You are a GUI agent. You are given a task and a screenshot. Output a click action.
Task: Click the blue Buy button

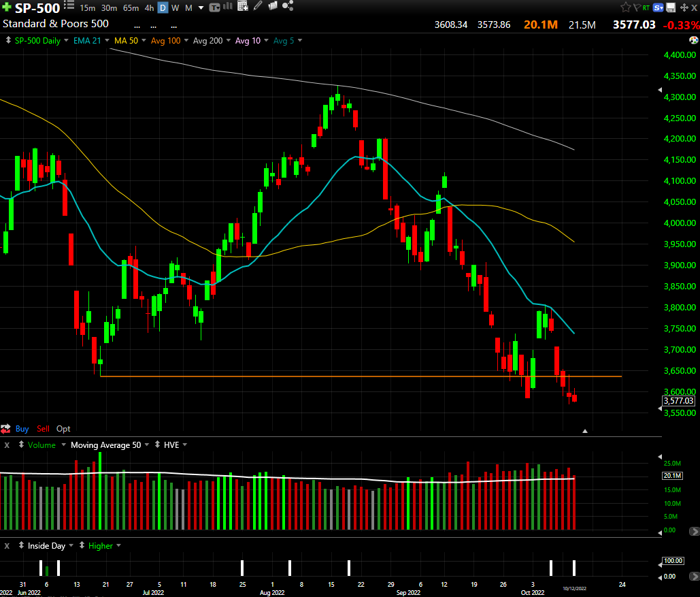22,429
